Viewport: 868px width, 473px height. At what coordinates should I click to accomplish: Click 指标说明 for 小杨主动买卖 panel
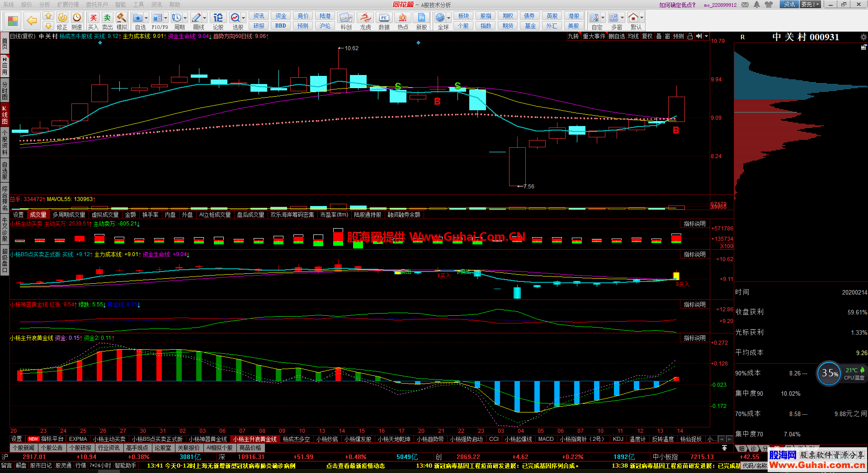(x=694, y=224)
